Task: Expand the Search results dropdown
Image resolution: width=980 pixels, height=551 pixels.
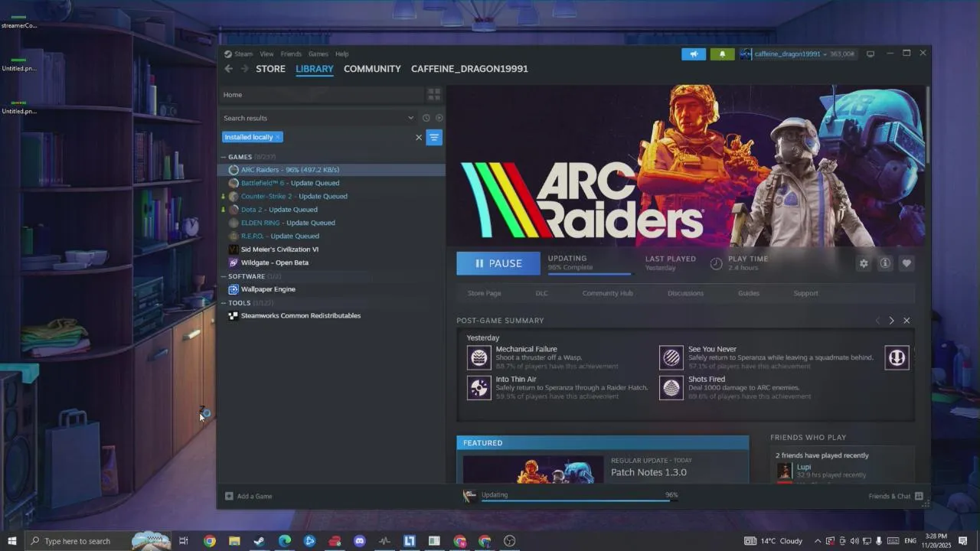Action: 410,118
